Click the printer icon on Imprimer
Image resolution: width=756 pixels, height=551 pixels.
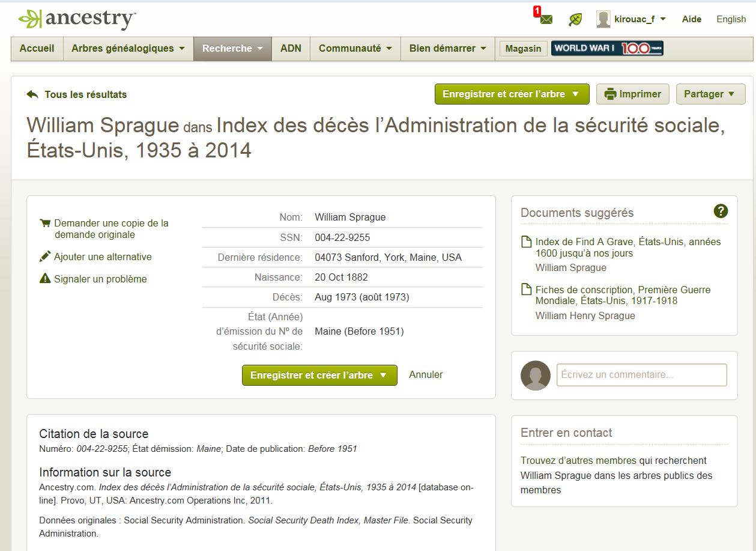[x=611, y=94]
